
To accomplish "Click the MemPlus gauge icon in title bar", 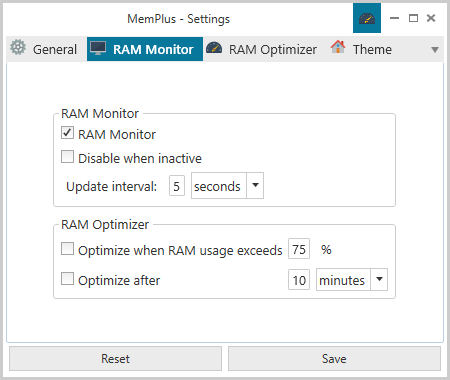I will 367,18.
